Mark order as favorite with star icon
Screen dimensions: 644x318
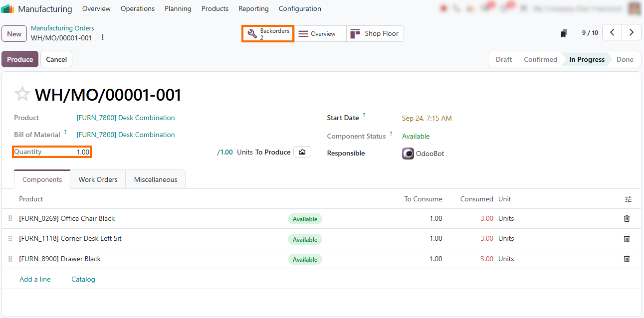coord(22,94)
